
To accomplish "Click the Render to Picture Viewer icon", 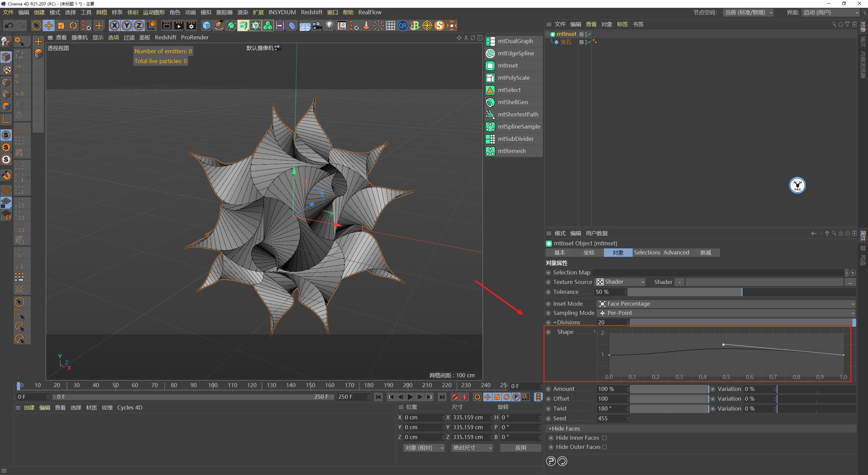I will [178, 25].
